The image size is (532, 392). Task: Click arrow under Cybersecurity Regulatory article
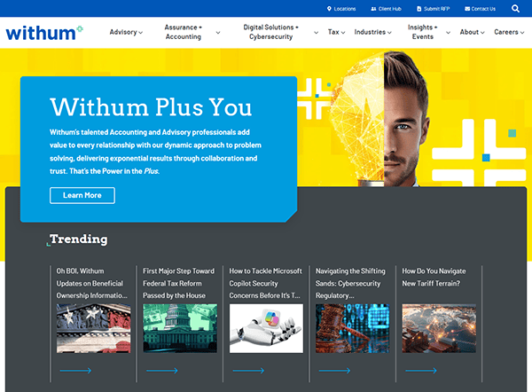click(334, 371)
